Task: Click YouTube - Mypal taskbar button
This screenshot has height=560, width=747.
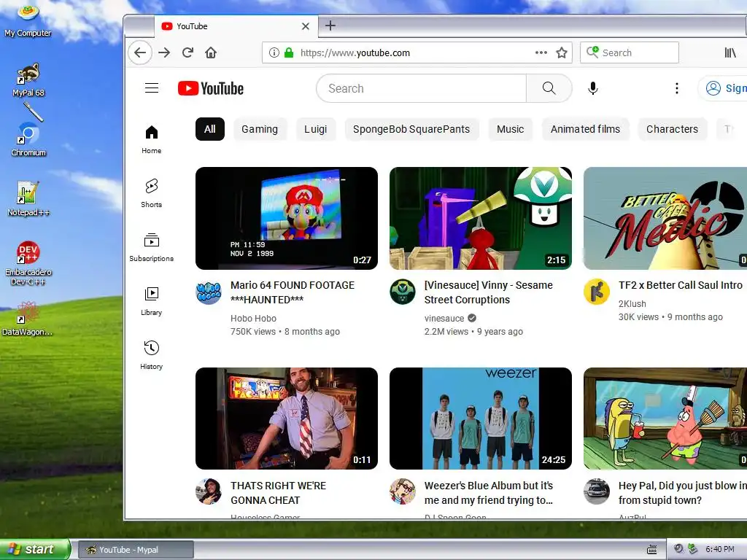Action: pyautogui.click(x=136, y=550)
